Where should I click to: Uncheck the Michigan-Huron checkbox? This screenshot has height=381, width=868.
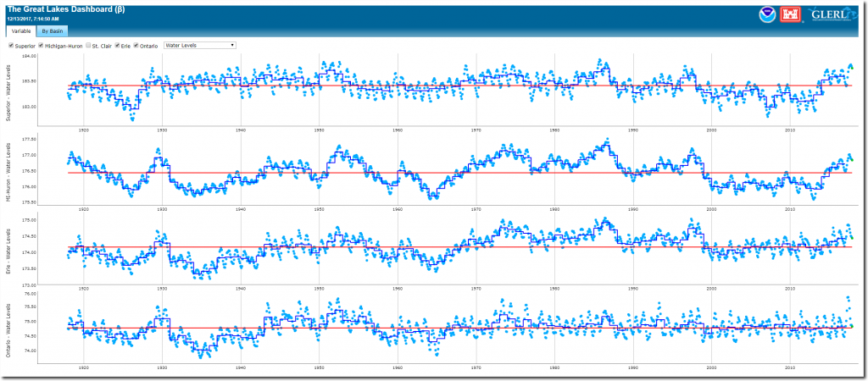tap(41, 46)
